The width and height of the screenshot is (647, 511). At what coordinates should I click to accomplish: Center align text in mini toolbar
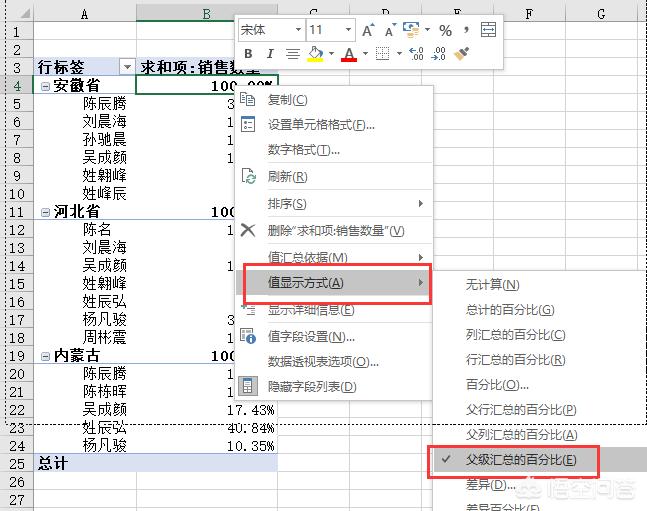(x=293, y=54)
